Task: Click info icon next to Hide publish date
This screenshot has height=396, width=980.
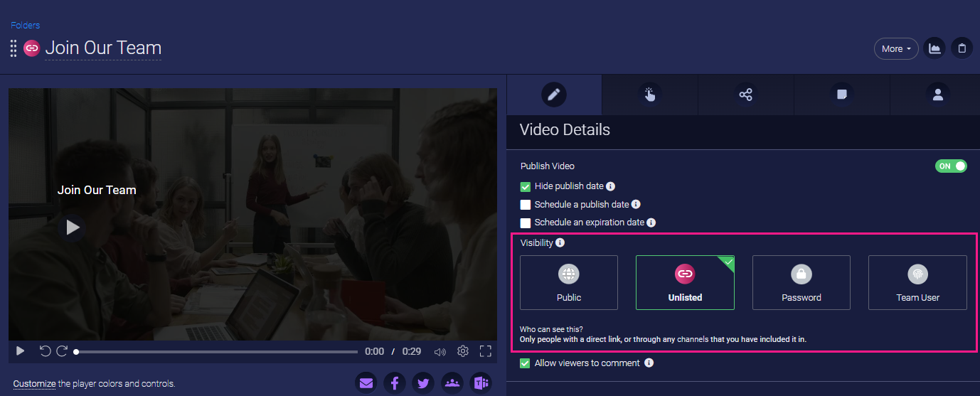Action: tap(611, 186)
